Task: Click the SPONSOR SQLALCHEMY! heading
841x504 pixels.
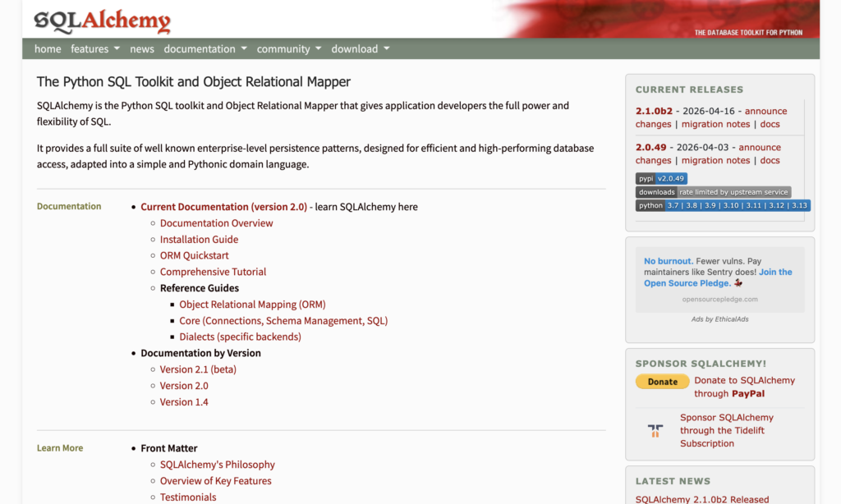Action: pos(701,364)
